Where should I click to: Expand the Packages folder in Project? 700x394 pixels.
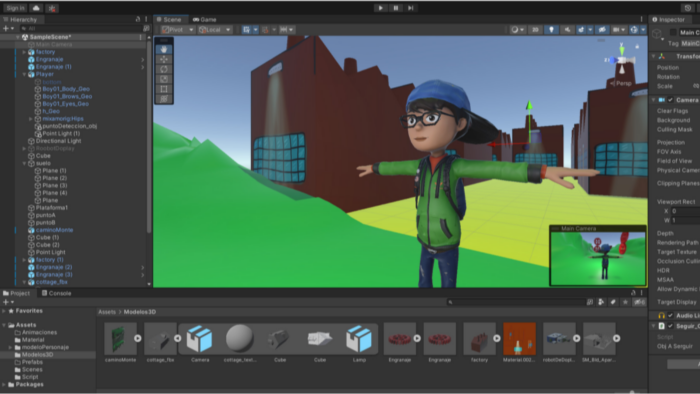point(4,385)
